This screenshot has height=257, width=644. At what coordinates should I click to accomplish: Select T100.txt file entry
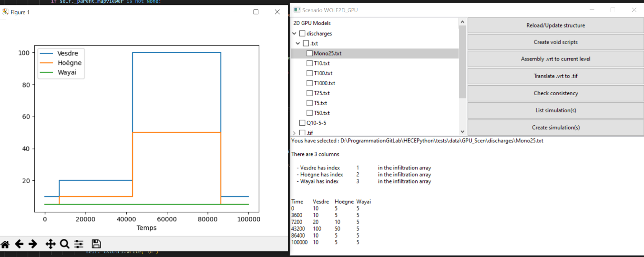click(323, 73)
